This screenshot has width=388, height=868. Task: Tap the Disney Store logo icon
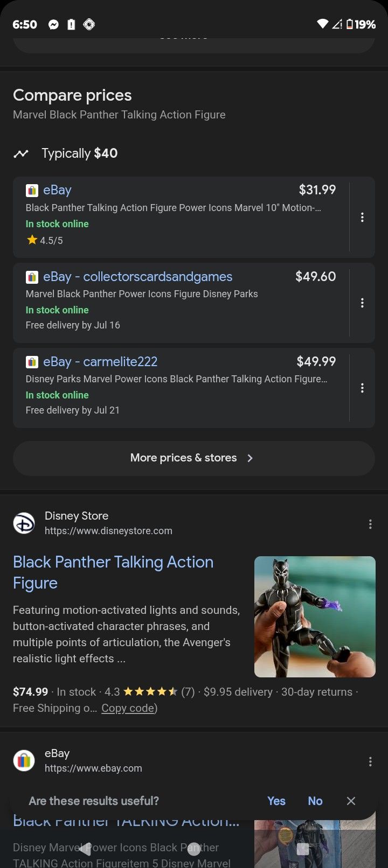(x=24, y=523)
